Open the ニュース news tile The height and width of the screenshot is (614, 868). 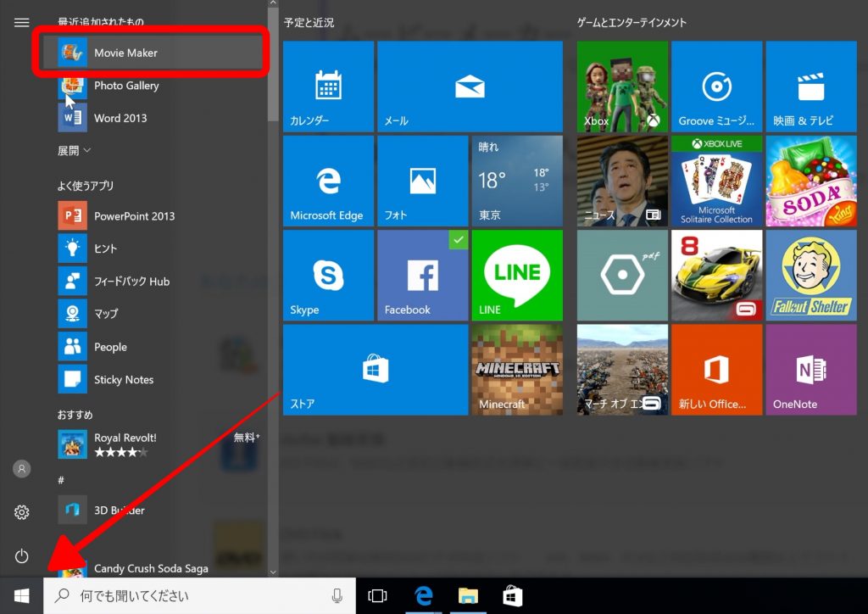(622, 181)
